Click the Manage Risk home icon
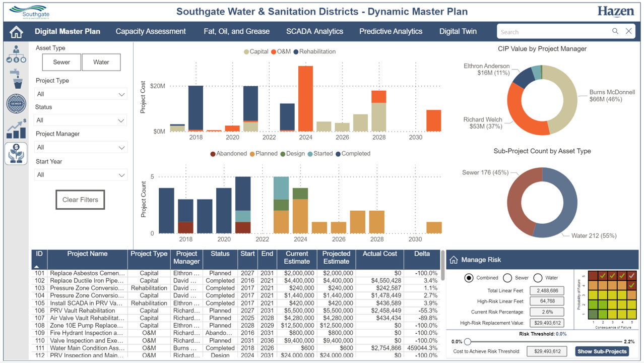Screen dimensions: 644x363 tap(454, 260)
